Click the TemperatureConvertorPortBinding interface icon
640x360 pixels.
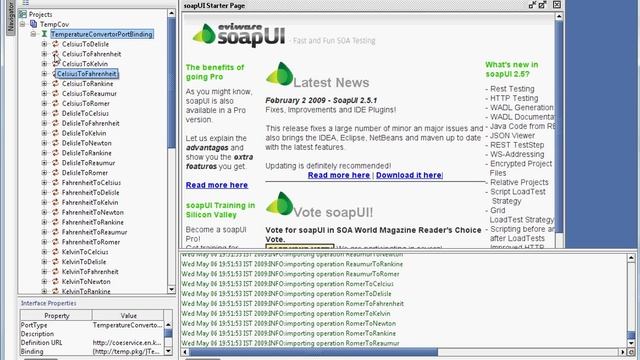click(44, 34)
